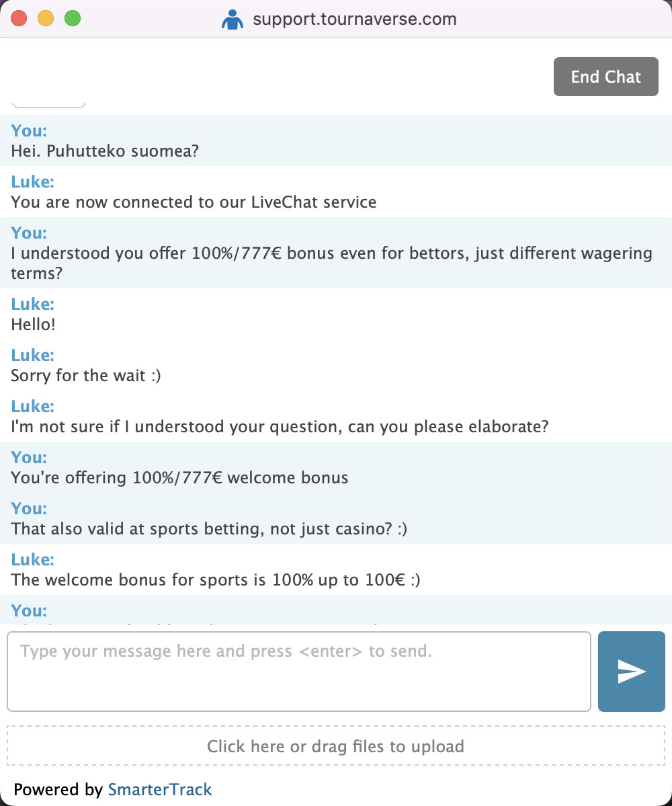Focus the message text input box
Viewport: 672px width, 806px height.
tap(298, 671)
